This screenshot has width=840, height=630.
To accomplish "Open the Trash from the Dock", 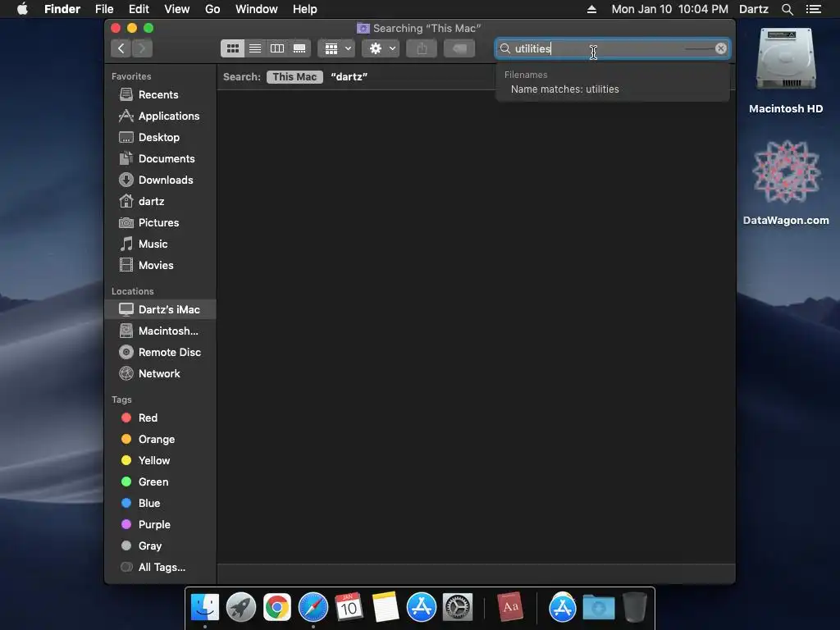I will click(x=635, y=608).
